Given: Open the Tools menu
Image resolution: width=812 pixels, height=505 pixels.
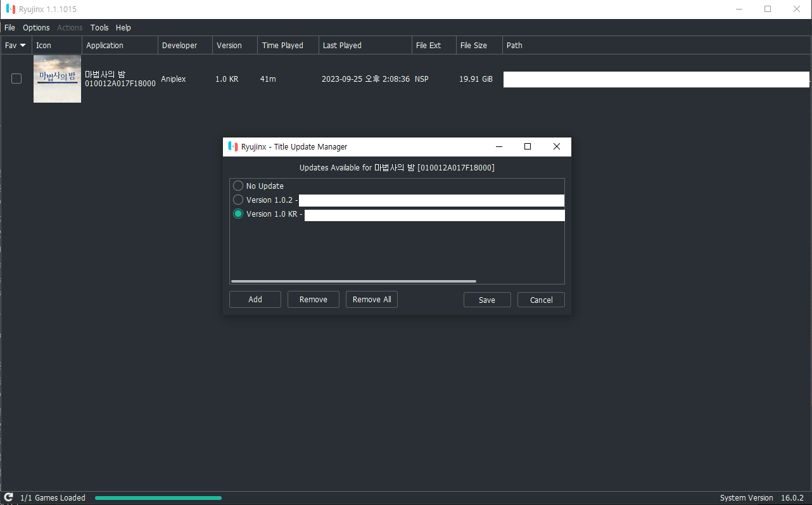Looking at the screenshot, I should [99, 28].
